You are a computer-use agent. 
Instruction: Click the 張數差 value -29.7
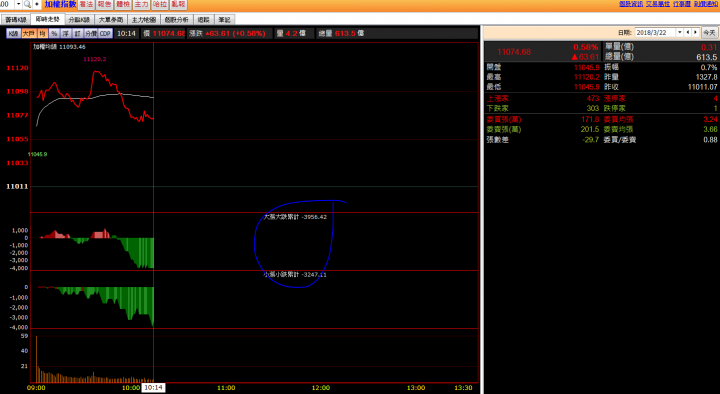(591, 140)
